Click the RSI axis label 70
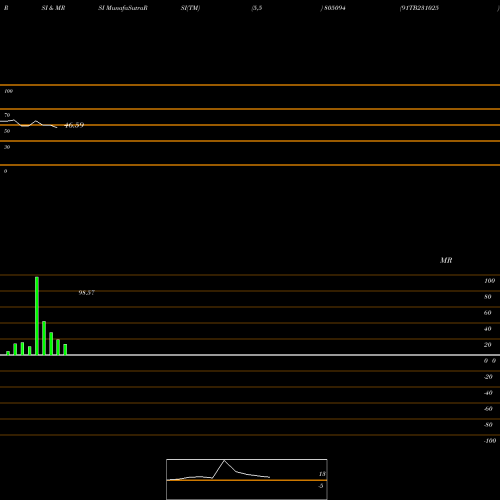Screen dimensions: 500x500 7,115
